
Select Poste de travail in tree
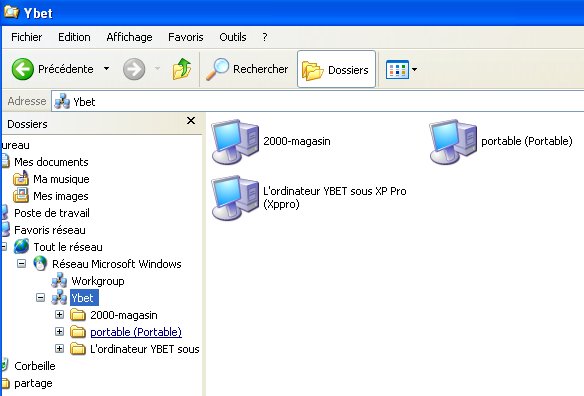(52, 213)
